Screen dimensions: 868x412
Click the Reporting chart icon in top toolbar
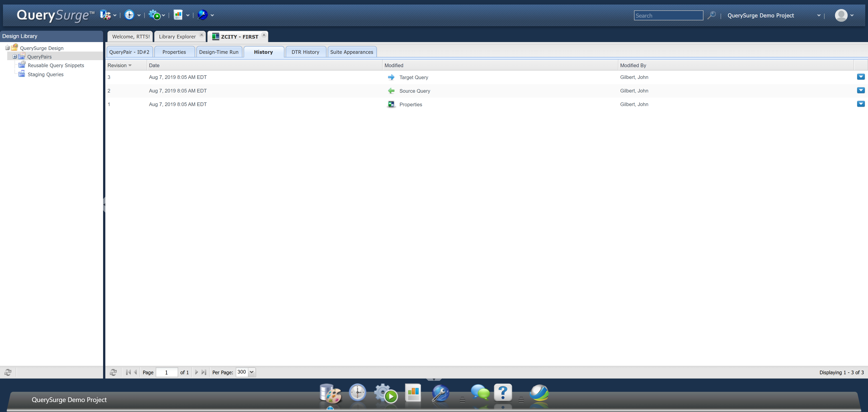pyautogui.click(x=178, y=15)
